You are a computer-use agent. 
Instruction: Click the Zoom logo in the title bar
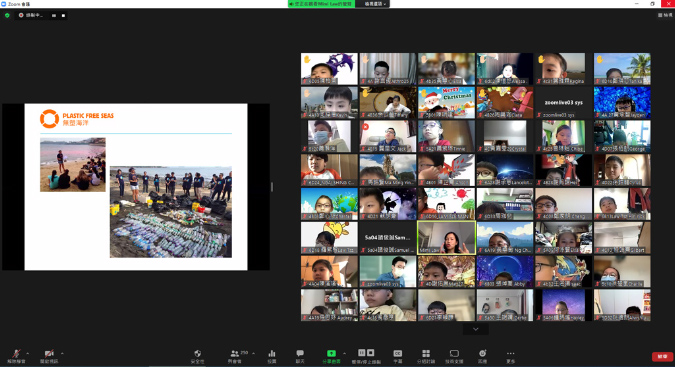click(4, 3)
